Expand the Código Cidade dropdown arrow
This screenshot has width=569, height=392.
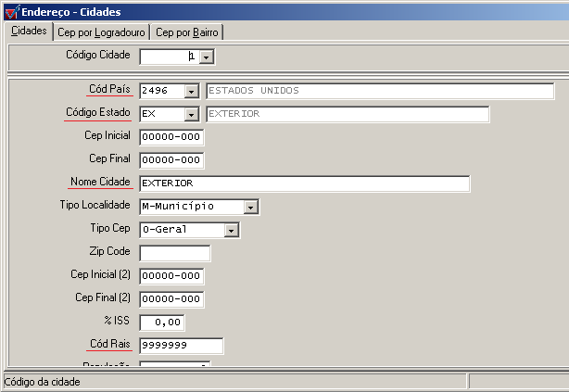pyautogui.click(x=207, y=57)
